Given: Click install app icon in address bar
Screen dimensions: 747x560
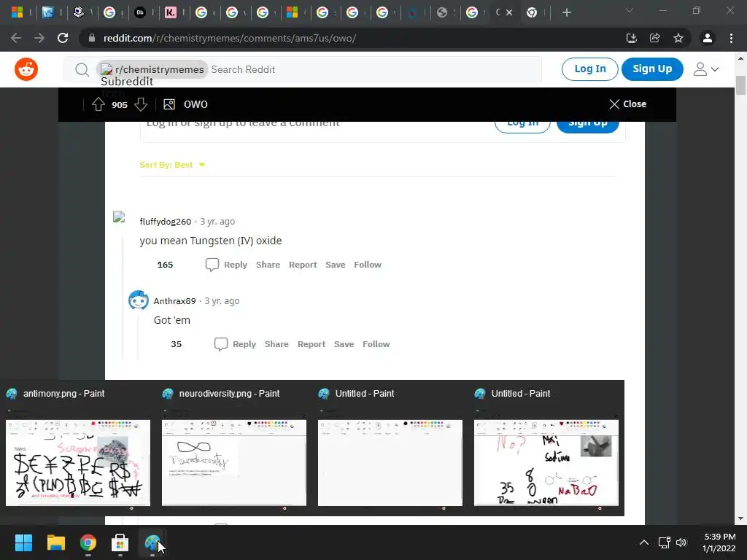Looking at the screenshot, I should coord(632,38).
